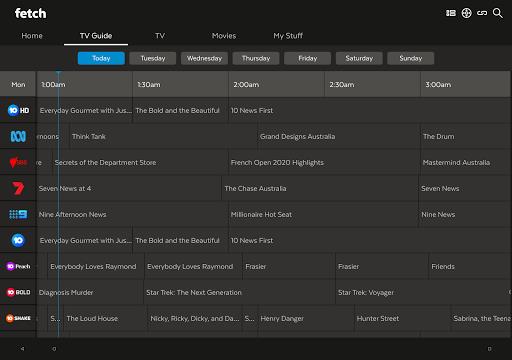Select the ABC channel logo

point(18,136)
